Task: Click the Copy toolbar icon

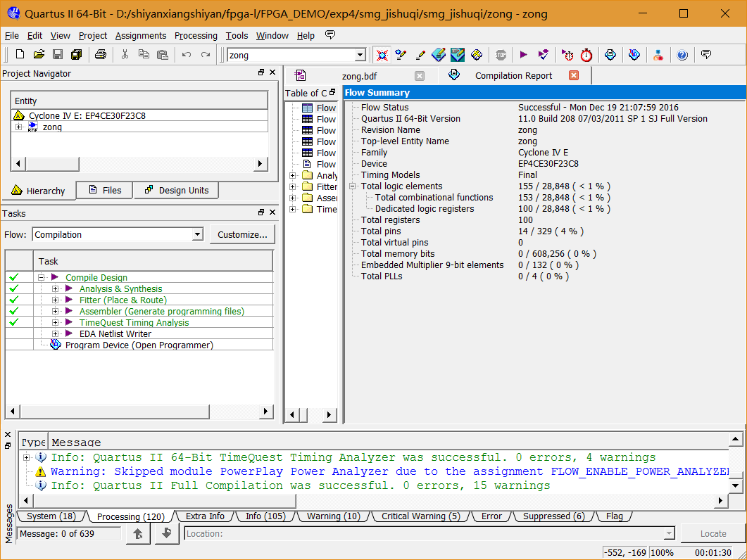Action: [144, 54]
